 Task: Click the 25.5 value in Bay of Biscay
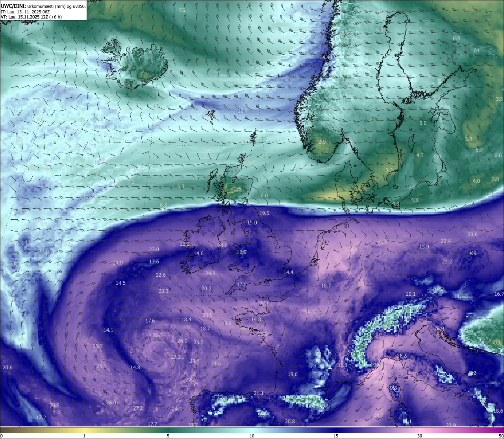coord(198,342)
